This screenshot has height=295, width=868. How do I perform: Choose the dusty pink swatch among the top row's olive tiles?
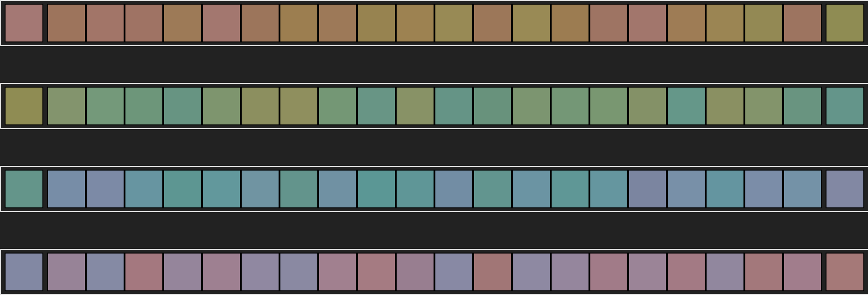(648, 23)
